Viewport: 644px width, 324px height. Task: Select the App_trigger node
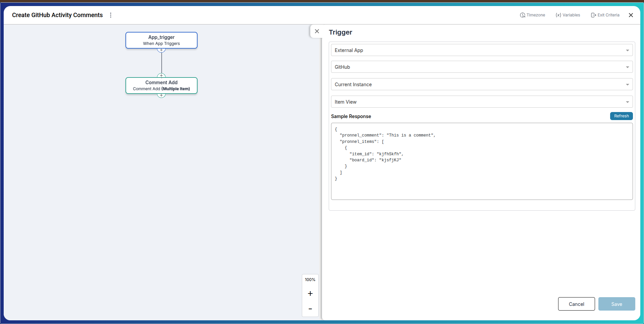click(161, 40)
